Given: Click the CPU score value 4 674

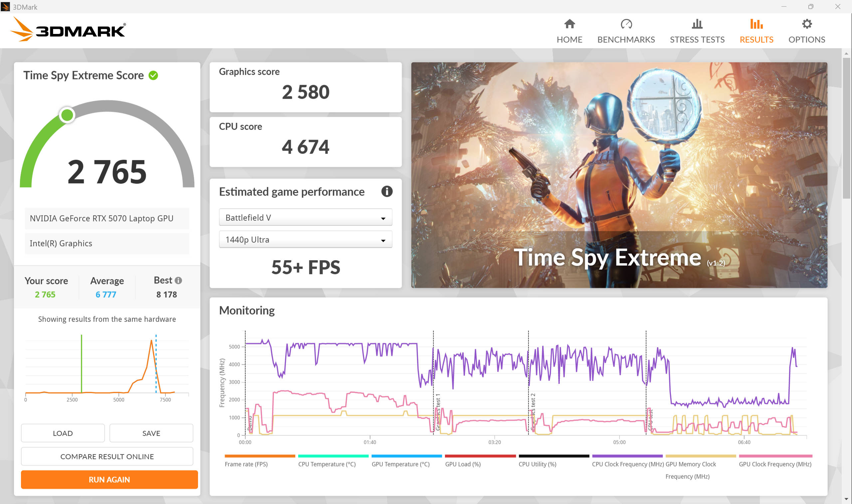Looking at the screenshot, I should click(306, 147).
